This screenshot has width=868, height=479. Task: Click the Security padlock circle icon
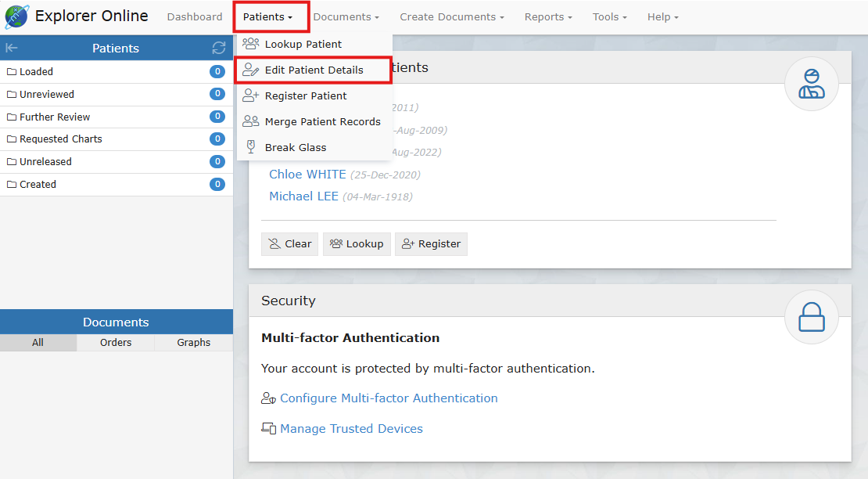[x=811, y=318]
